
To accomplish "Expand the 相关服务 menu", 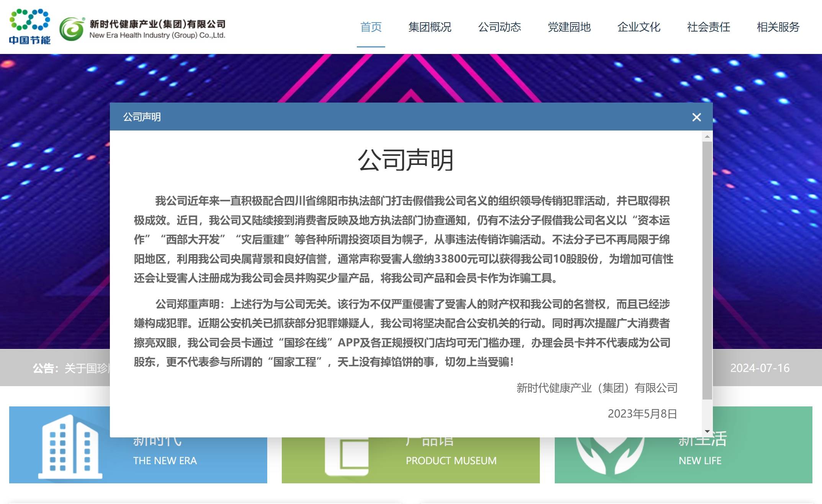I will (x=778, y=27).
